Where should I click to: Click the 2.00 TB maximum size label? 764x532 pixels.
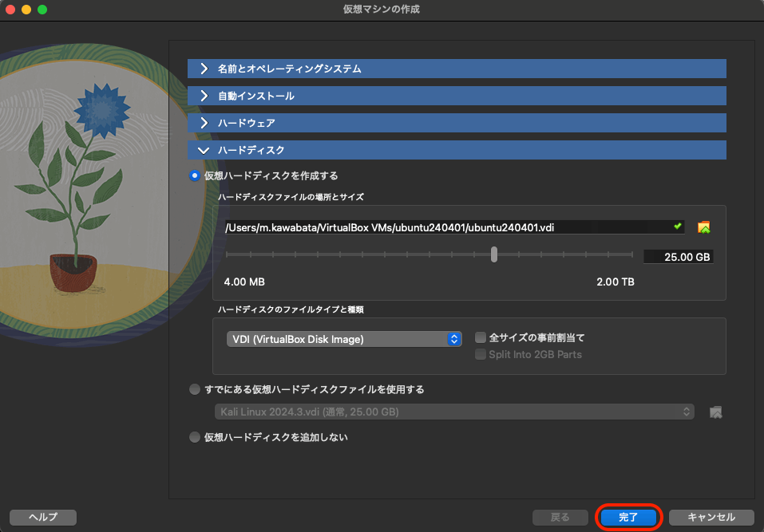click(x=616, y=282)
